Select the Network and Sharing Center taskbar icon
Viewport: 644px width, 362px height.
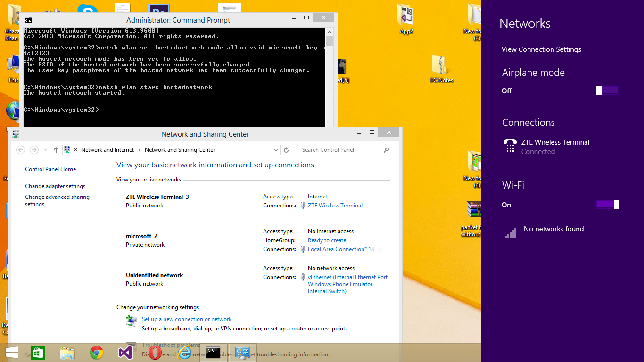(243, 353)
